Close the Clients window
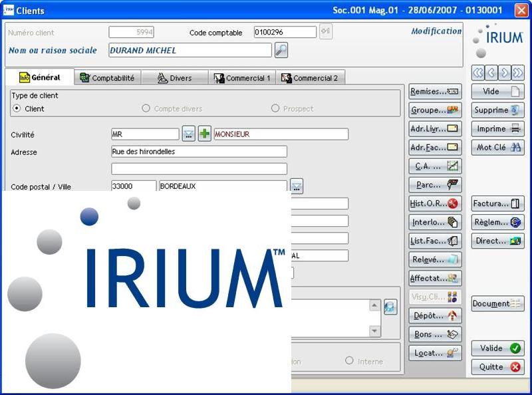Viewport: 532px width, 395px height. pos(521,10)
